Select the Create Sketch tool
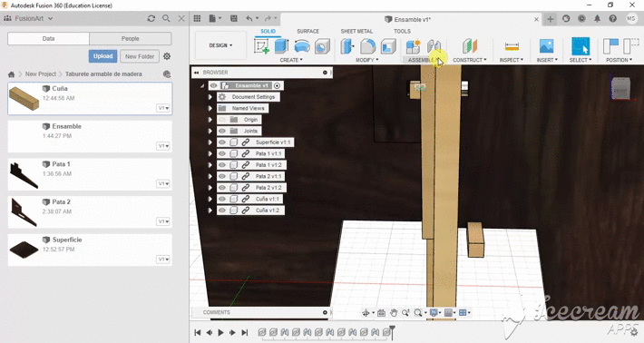 261,46
